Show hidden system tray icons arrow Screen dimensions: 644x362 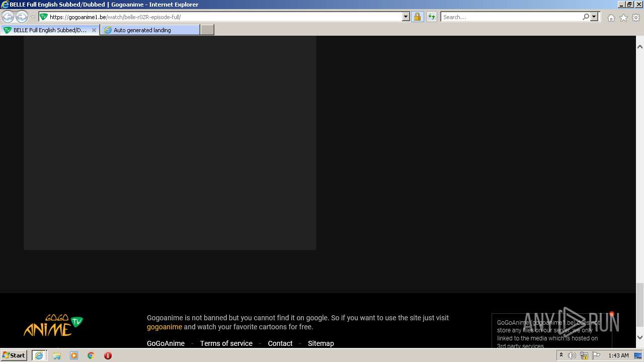tap(561, 355)
